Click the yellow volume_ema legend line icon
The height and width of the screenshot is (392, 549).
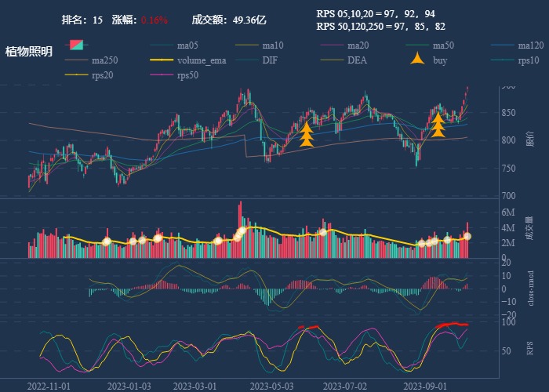coord(161,60)
